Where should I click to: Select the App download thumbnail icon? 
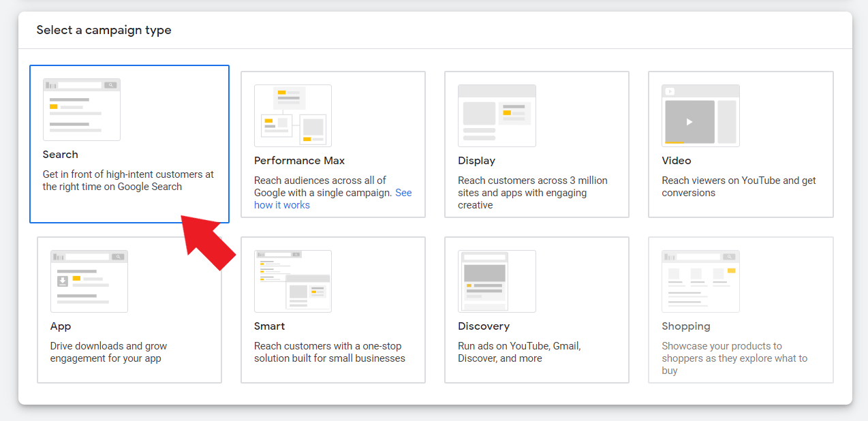pos(89,281)
